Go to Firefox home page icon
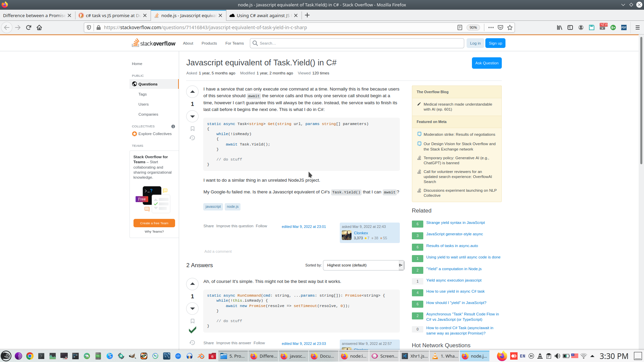 (x=39, y=27)
